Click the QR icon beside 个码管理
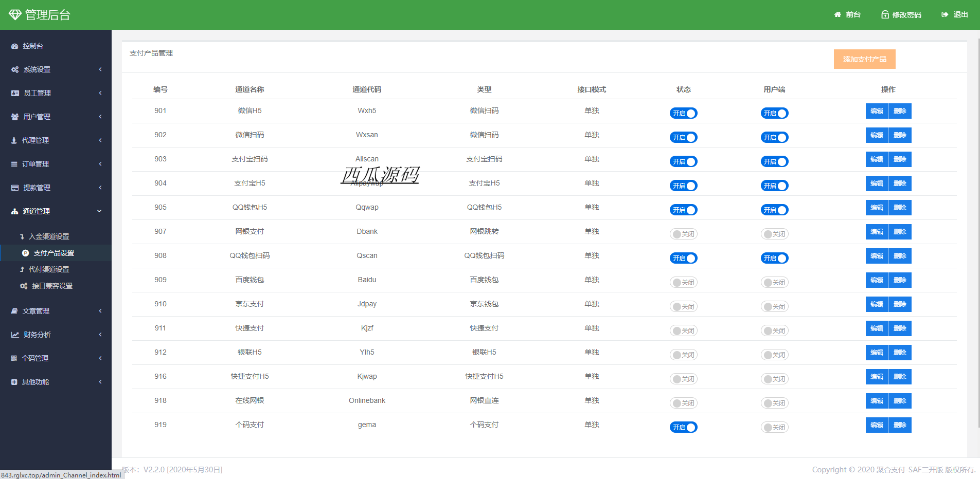Screen dimensions: 980x479 tap(14, 358)
